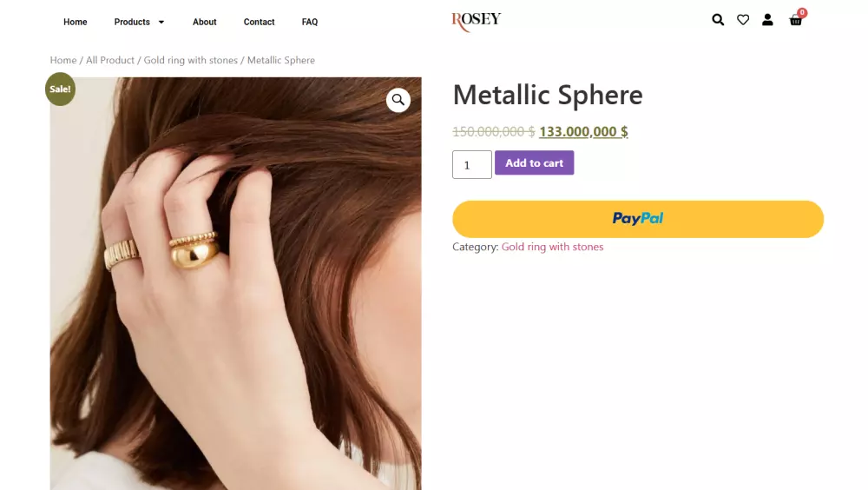Click the user account icon

click(x=767, y=20)
